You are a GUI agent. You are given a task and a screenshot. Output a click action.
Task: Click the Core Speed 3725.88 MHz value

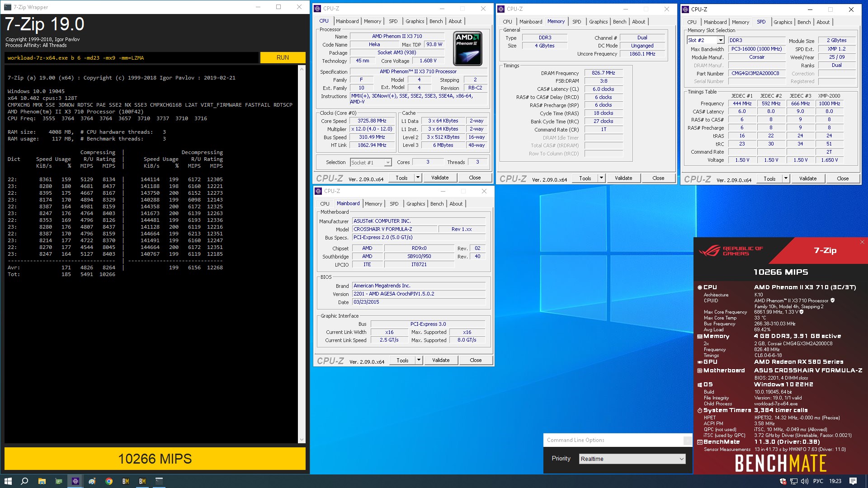tap(372, 121)
